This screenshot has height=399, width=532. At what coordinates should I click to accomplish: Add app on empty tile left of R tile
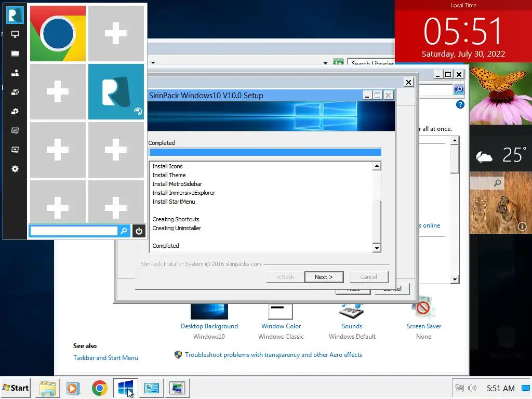58,91
